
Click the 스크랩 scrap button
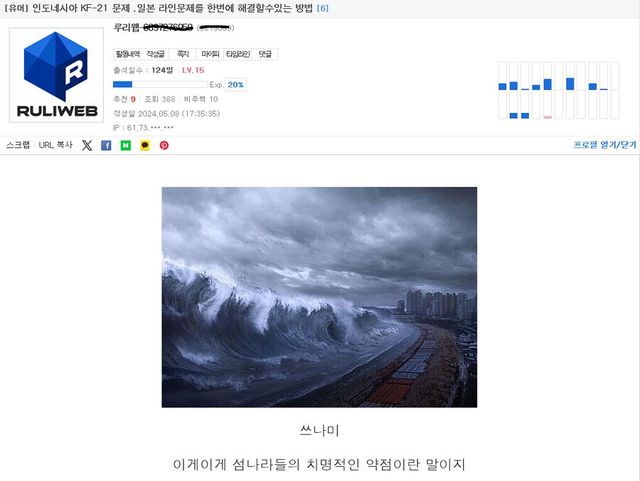[x=18, y=145]
